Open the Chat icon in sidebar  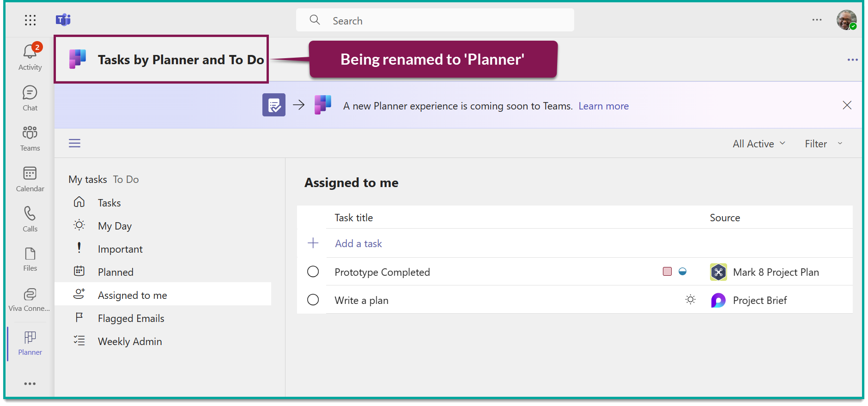(x=30, y=93)
